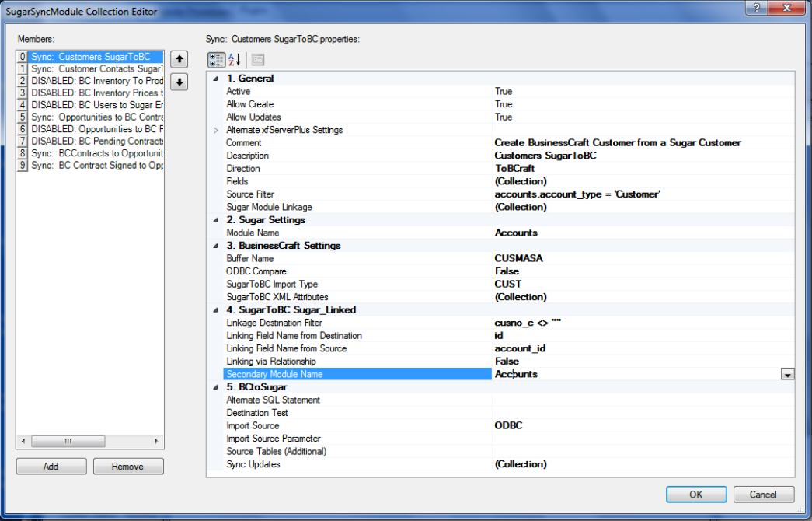The width and height of the screenshot is (812, 521).
Task: Open Property Pages toolbar icon
Action: [258, 60]
